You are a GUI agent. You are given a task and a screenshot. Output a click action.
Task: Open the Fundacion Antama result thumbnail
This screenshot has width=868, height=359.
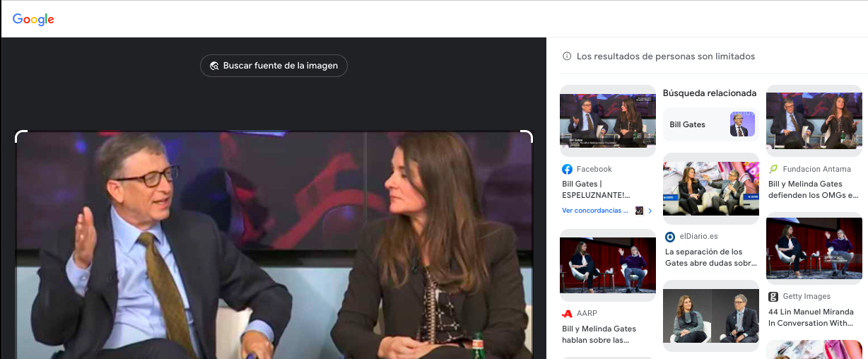coord(814,117)
